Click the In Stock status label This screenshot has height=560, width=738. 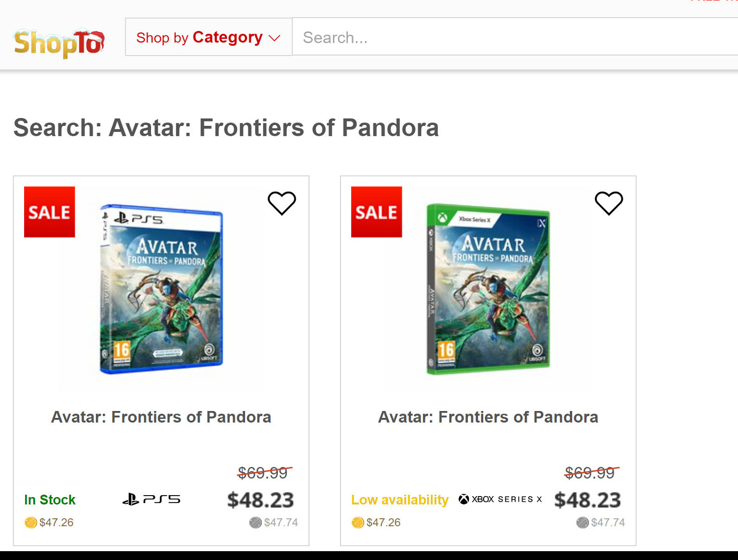(50, 500)
